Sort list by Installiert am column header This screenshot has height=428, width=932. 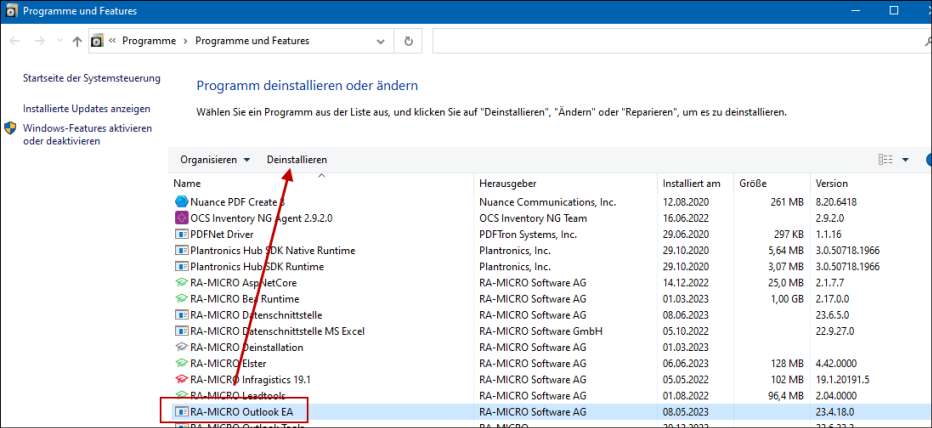(x=691, y=184)
